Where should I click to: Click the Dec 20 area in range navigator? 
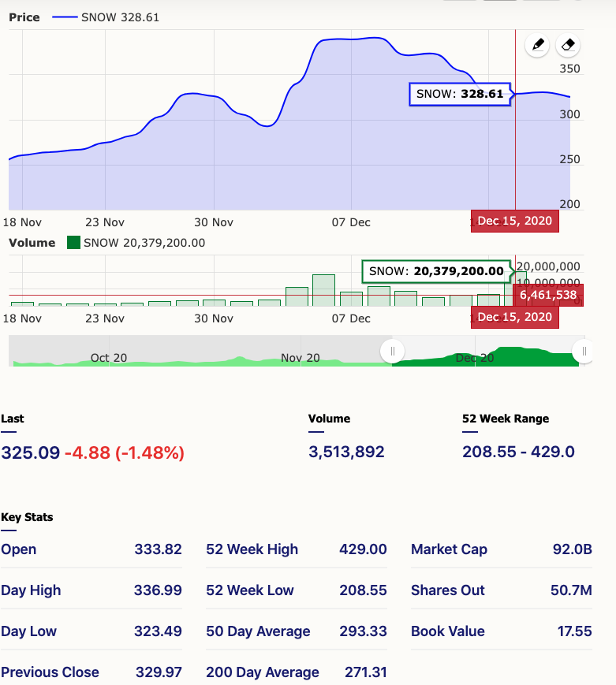475,358
